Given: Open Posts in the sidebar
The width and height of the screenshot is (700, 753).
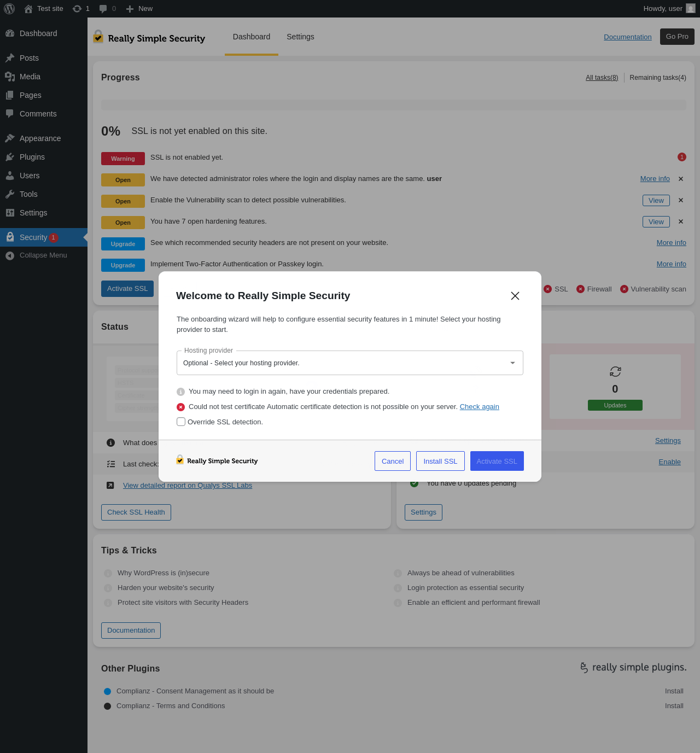Looking at the screenshot, I should point(44,58).
